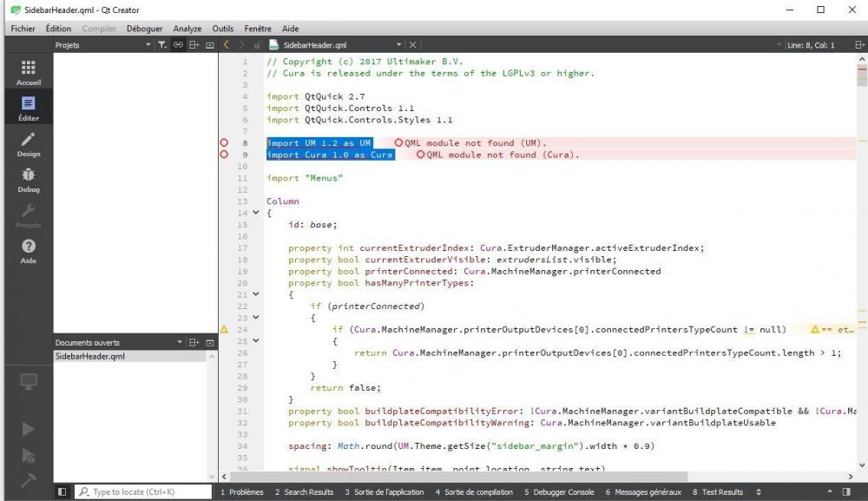
Task: Open the Aide help mode
Action: (29, 251)
